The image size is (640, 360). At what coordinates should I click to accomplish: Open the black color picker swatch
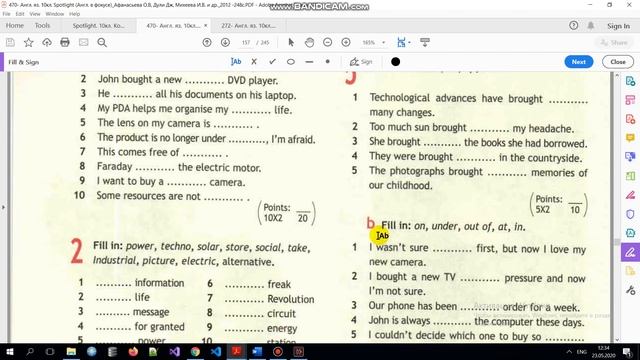(x=395, y=62)
